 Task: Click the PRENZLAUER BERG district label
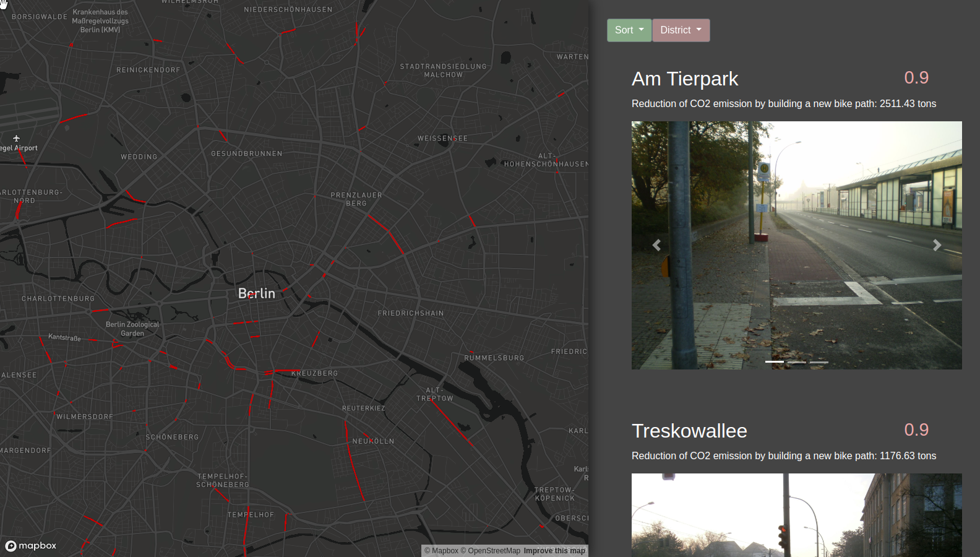point(356,199)
